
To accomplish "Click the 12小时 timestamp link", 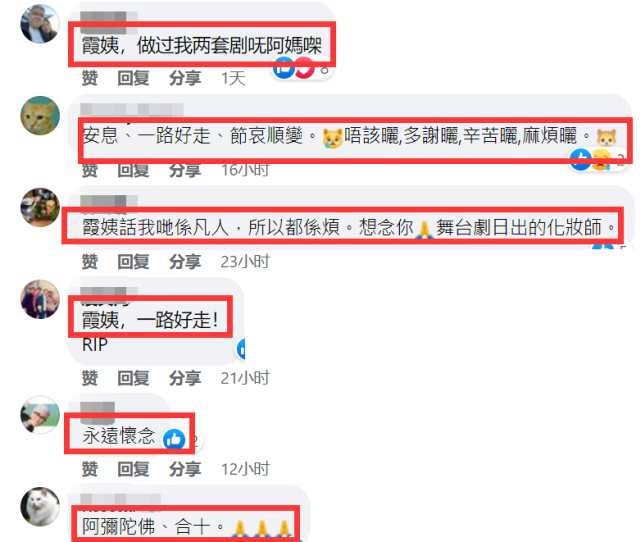I will point(245,469).
